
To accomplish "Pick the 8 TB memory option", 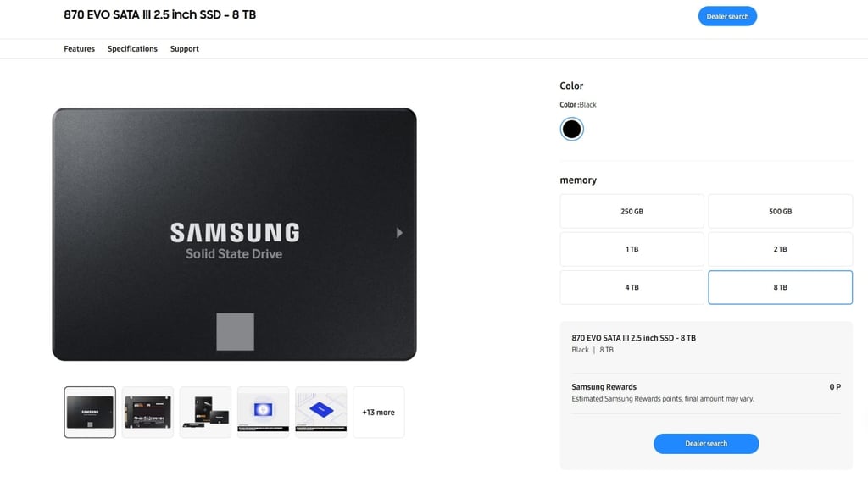I will point(780,287).
